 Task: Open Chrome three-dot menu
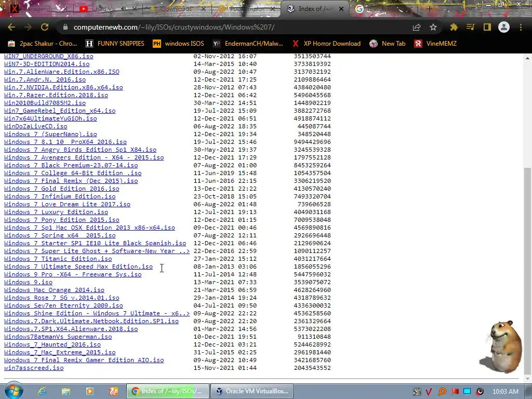(x=521, y=27)
